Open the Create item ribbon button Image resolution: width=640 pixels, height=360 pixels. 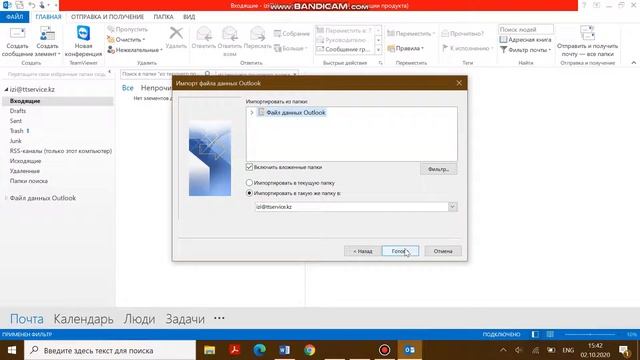pyautogui.click(x=47, y=42)
